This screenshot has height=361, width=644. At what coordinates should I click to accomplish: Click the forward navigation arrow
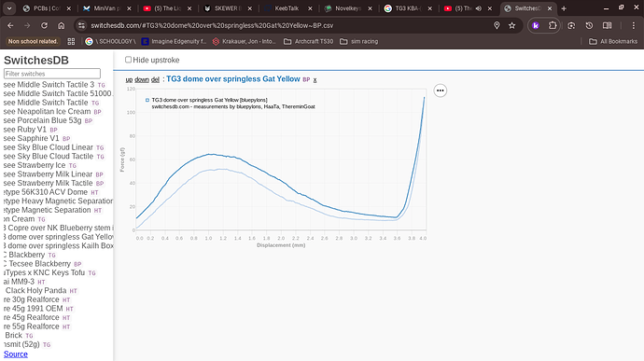pos(27,25)
